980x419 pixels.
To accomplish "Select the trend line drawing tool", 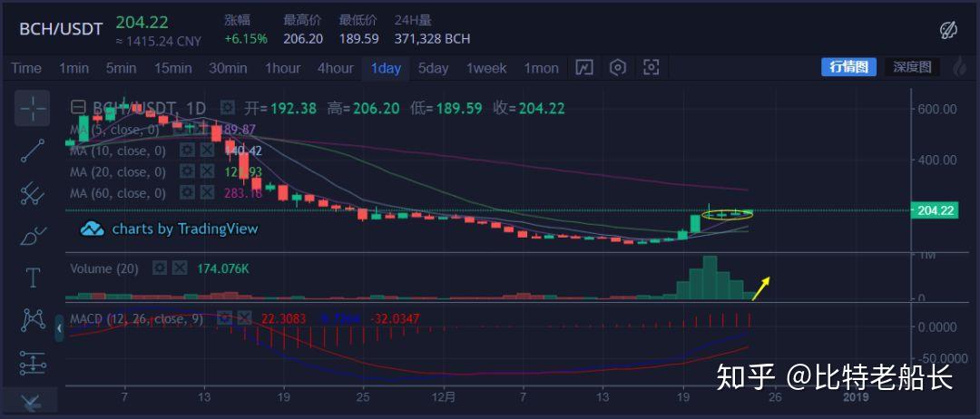I will pyautogui.click(x=33, y=151).
